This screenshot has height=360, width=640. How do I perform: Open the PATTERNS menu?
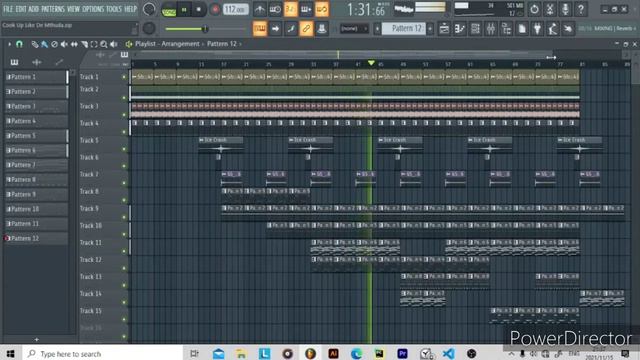(53, 9)
